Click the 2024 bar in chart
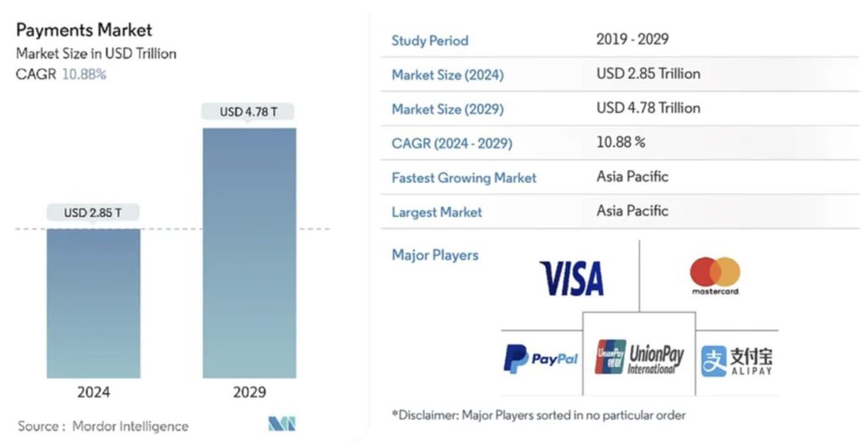The height and width of the screenshot is (445, 868). coord(93,303)
